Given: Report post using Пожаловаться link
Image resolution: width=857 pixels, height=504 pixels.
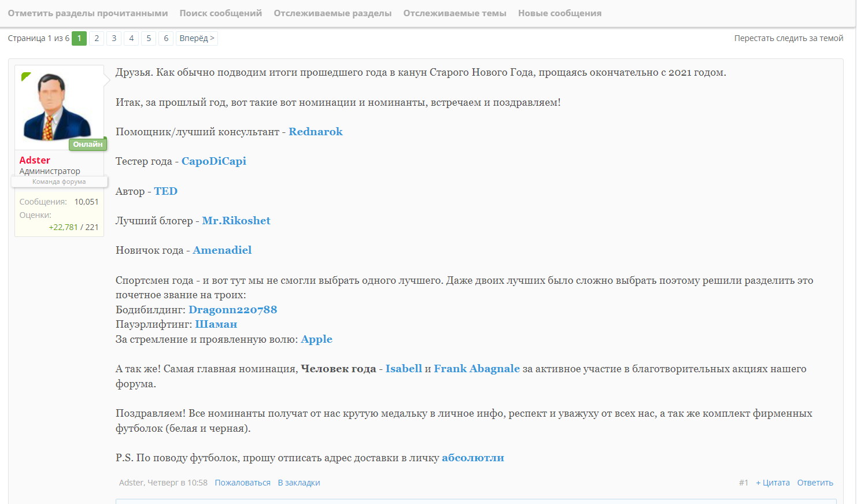Looking at the screenshot, I should pyautogui.click(x=243, y=483).
